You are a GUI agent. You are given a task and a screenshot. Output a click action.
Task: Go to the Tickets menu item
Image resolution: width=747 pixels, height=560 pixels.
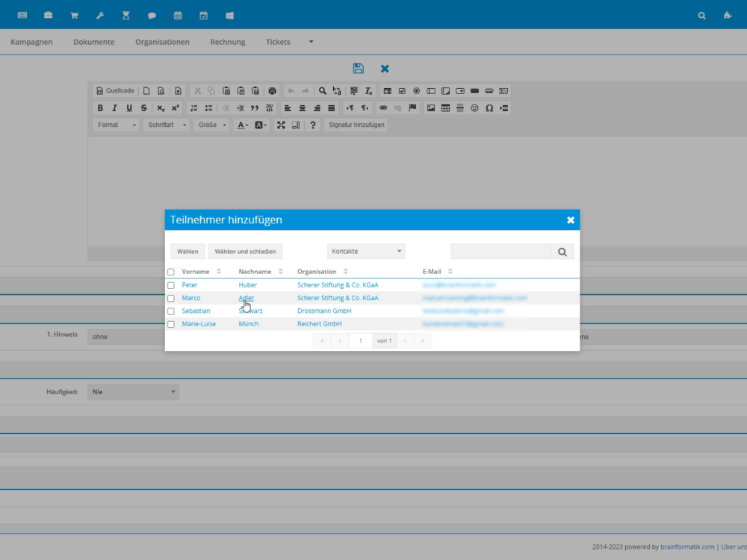tap(278, 42)
